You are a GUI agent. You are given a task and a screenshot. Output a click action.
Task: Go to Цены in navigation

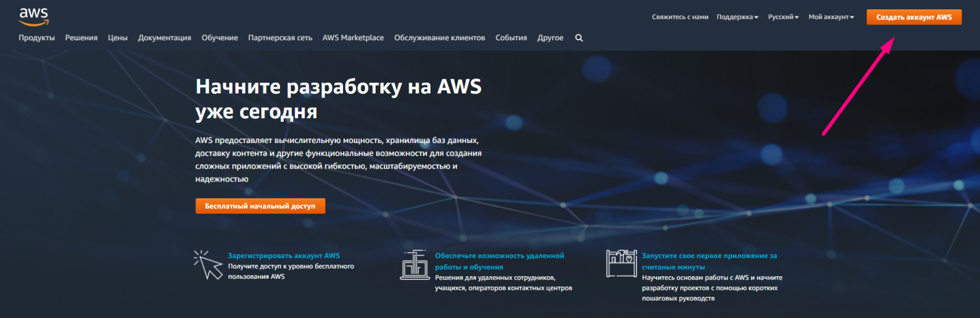[x=118, y=38]
